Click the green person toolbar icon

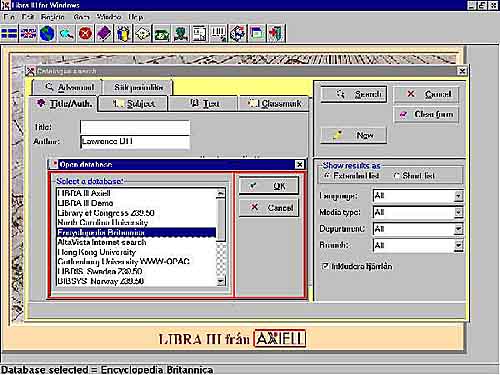point(180,34)
